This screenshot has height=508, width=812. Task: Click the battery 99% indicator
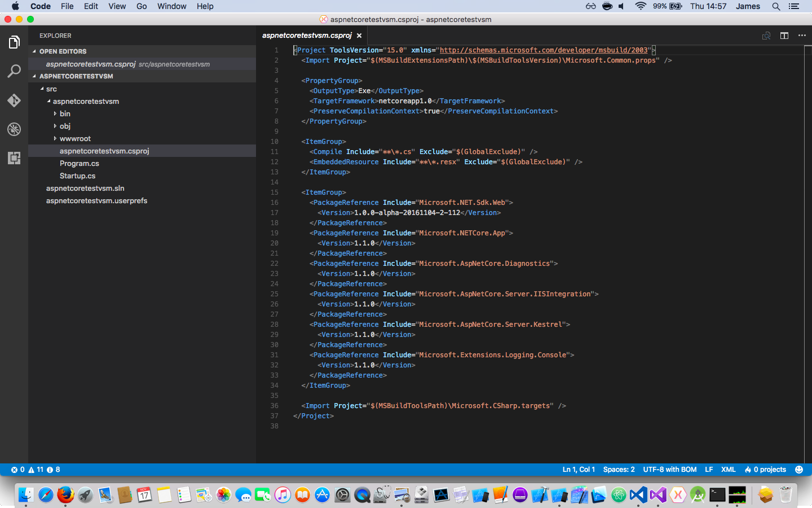(x=668, y=6)
